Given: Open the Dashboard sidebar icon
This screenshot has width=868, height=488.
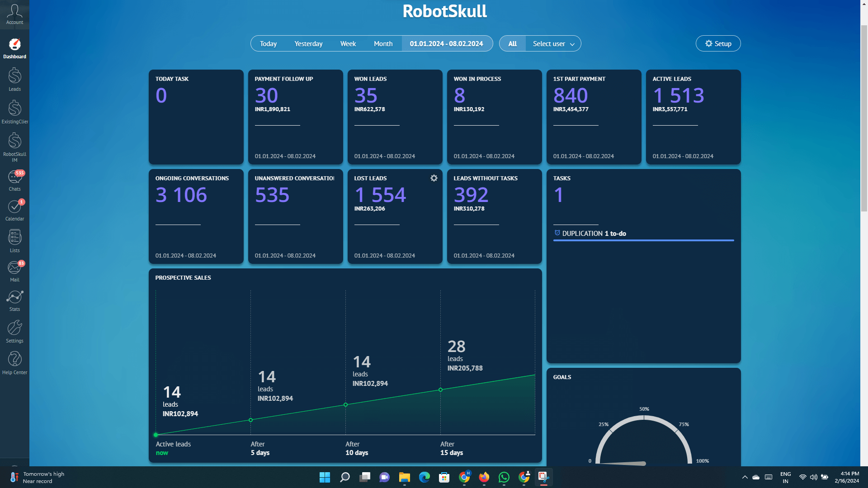Looking at the screenshot, I should pos(14,49).
